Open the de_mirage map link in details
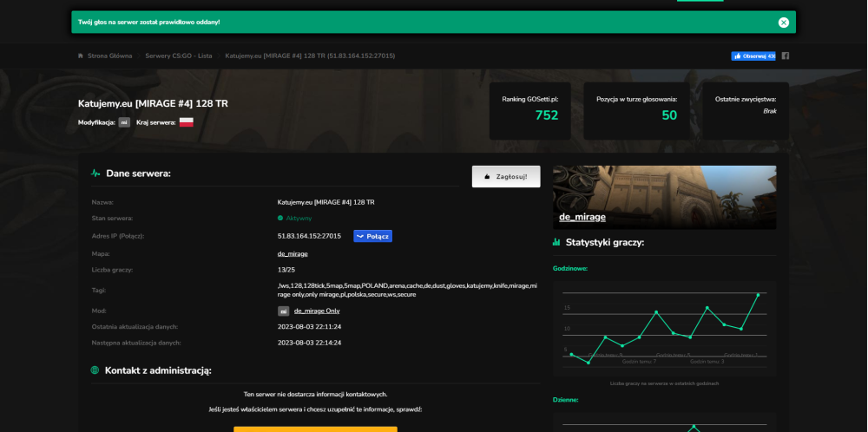Screen dimensions: 868x432 pyautogui.click(x=293, y=254)
